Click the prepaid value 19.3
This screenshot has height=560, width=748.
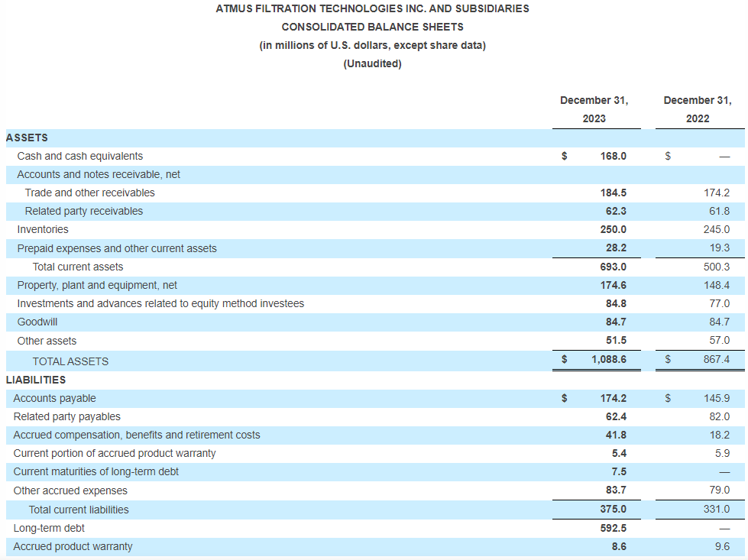[720, 248]
